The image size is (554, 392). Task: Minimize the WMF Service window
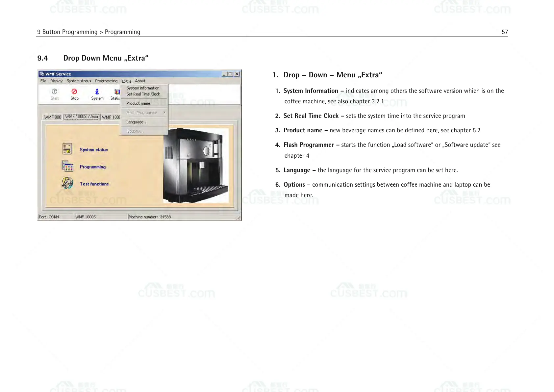tap(224, 74)
